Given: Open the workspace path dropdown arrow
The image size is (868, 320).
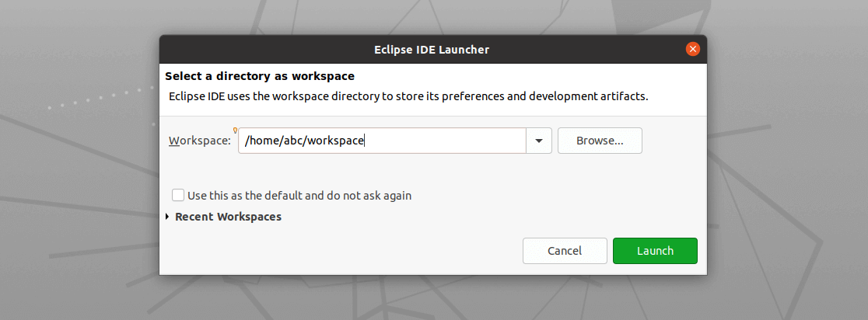Looking at the screenshot, I should point(539,141).
